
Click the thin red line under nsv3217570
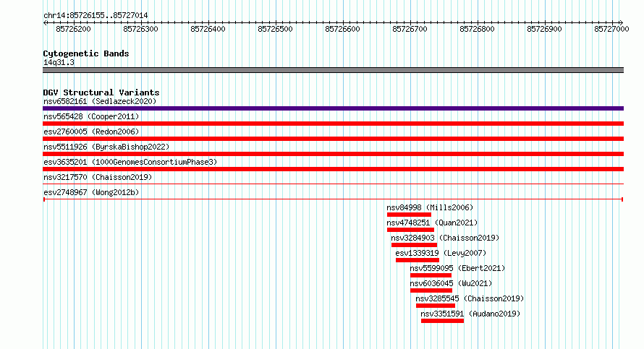[x=333, y=184]
